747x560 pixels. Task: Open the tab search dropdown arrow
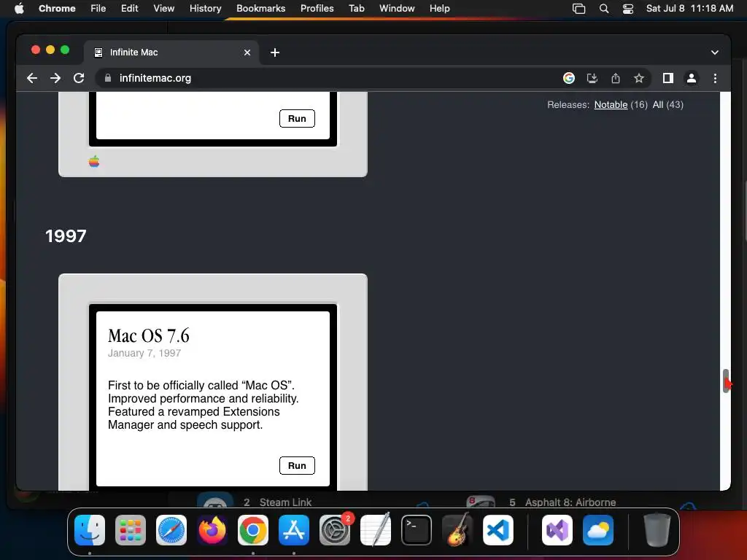715,52
